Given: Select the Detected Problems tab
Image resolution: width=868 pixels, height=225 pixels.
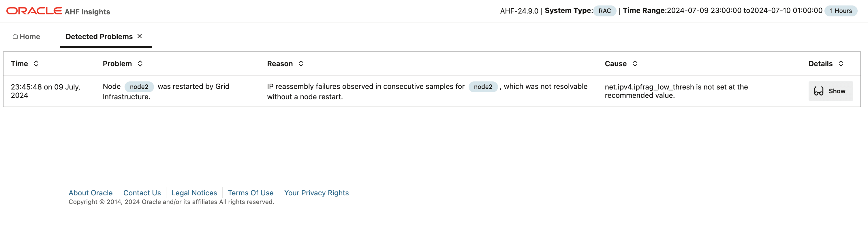Looking at the screenshot, I should (99, 36).
